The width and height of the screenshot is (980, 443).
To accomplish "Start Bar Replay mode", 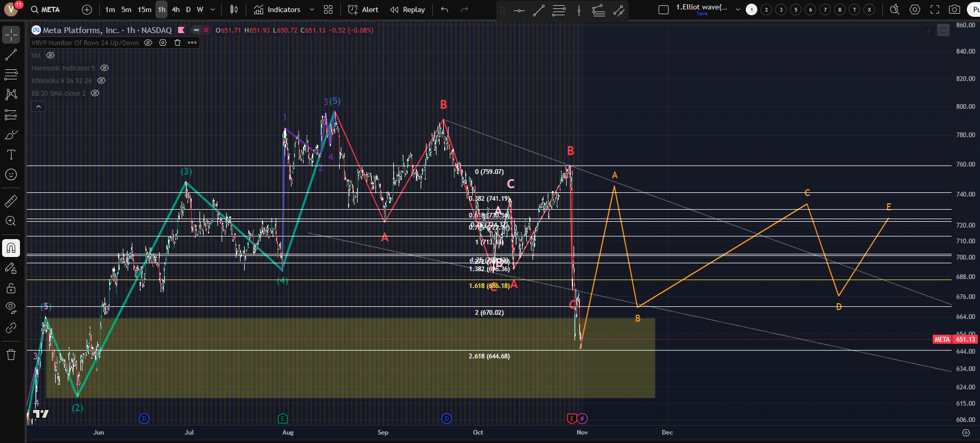I will coord(408,9).
